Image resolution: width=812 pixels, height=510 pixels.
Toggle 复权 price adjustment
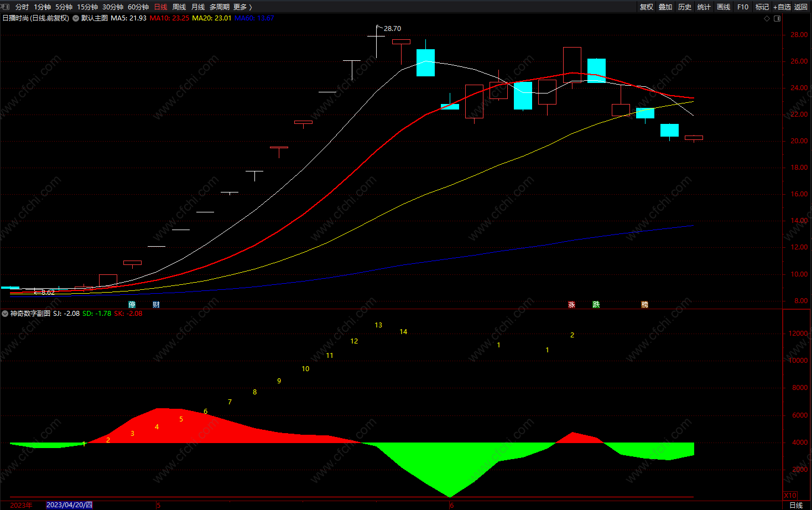[647, 7]
